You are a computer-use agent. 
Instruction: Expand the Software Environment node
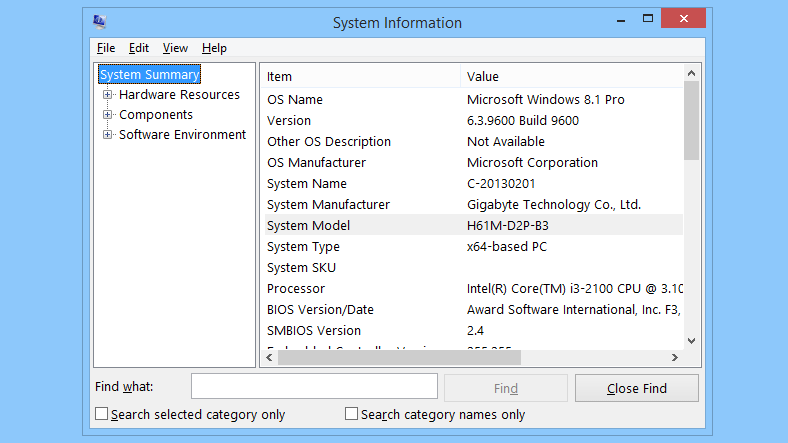[107, 135]
